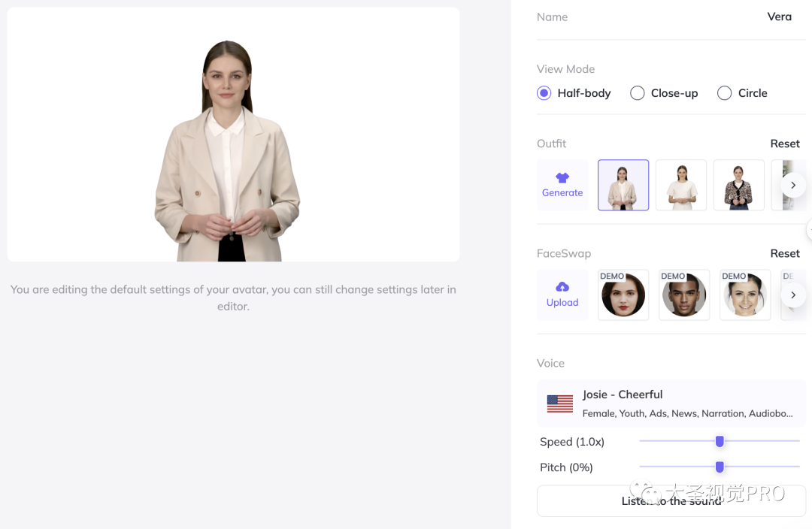
Task: Reset the Outfit selection
Action: coord(785,144)
